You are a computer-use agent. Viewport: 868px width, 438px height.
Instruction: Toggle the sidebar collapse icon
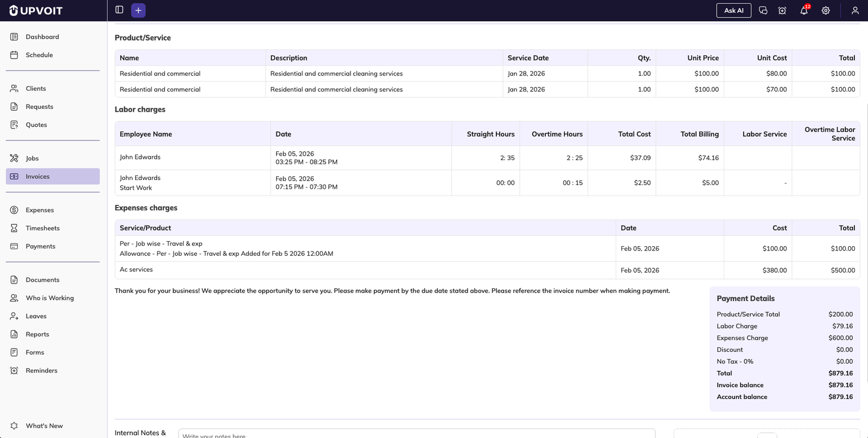click(x=119, y=10)
